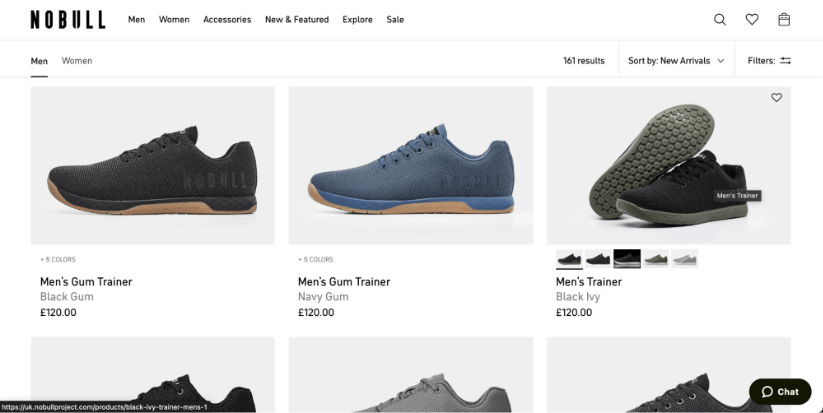Viewport: 823px width, 413px height.
Task: Open the Men navigation menu
Action: 136,20
